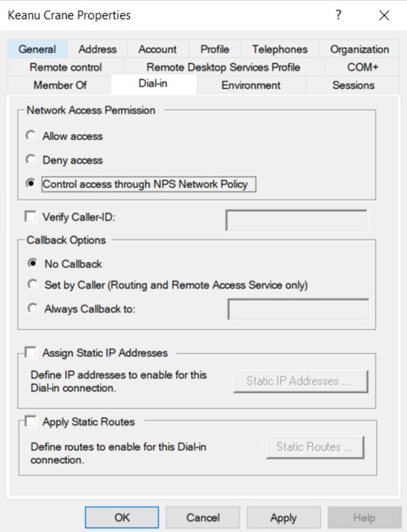Switch to the Environment tab
Viewport: 407px width, 532px height.
251,84
